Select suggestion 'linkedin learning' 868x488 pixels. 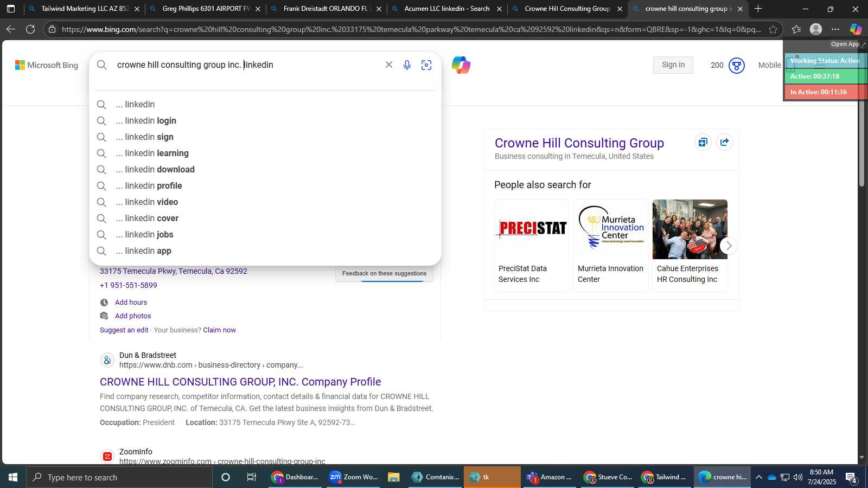265,153
